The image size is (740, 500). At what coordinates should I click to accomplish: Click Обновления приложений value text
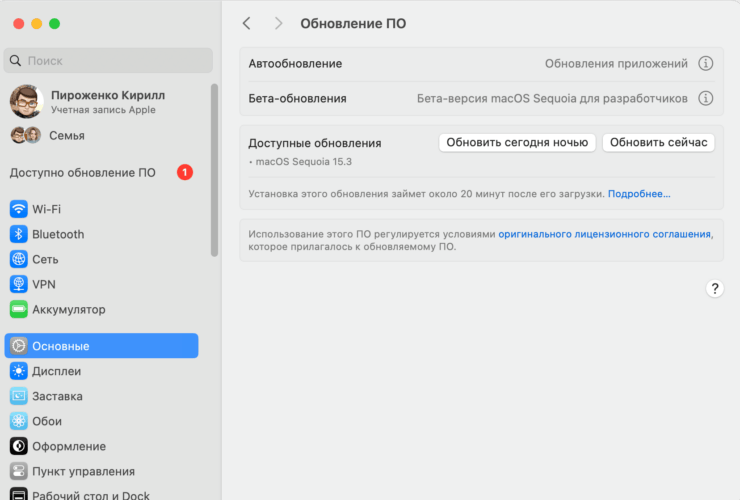coord(616,63)
